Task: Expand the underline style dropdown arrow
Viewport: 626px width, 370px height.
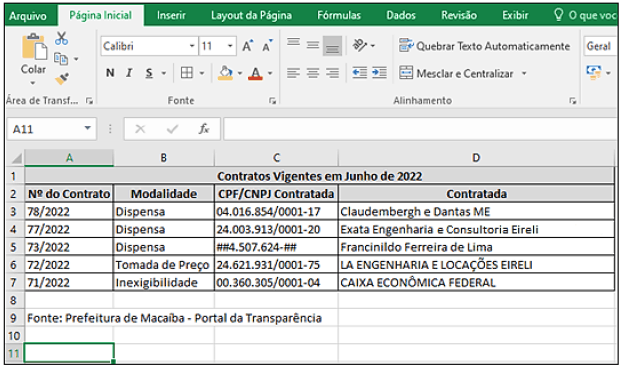Action: click(163, 73)
